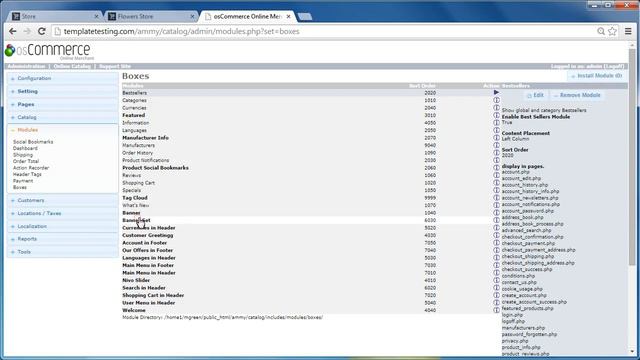Viewport: 640px width, 360px height.
Task: Click the info icon in the Information row
Action: point(496,122)
